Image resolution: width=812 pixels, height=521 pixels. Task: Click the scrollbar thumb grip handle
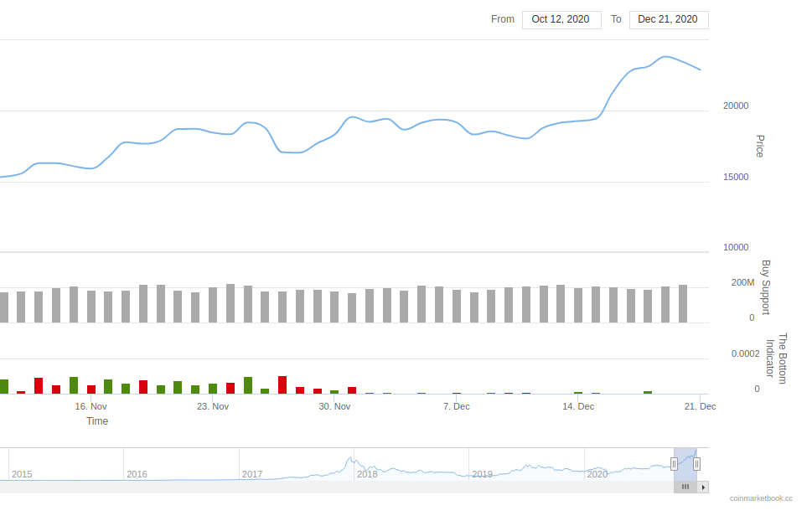pos(685,487)
